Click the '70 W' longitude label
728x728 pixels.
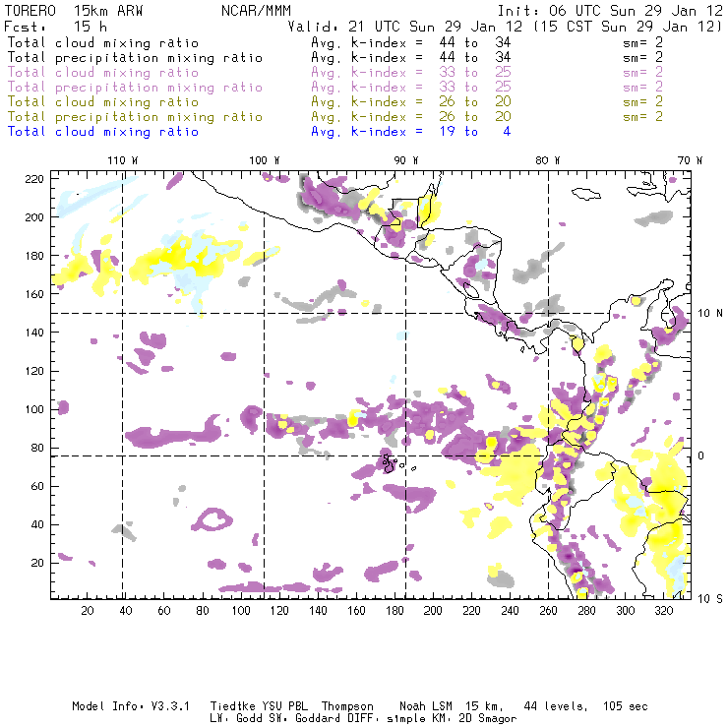690,160
